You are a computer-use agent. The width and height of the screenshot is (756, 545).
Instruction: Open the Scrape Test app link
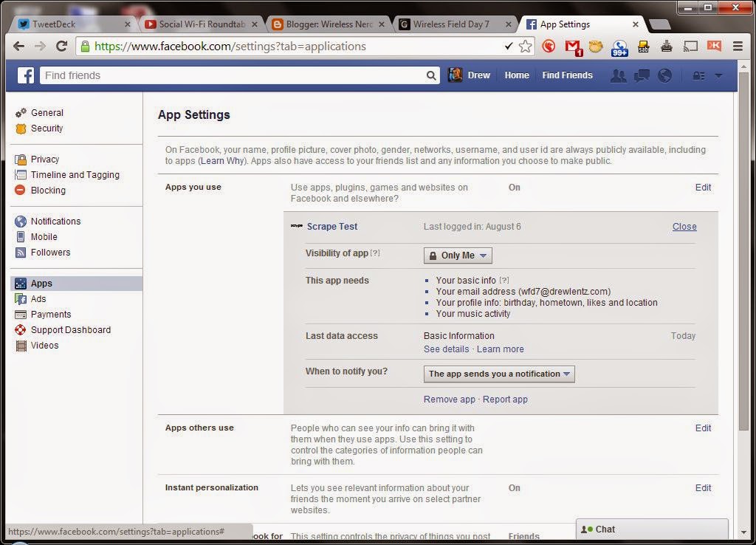(332, 227)
